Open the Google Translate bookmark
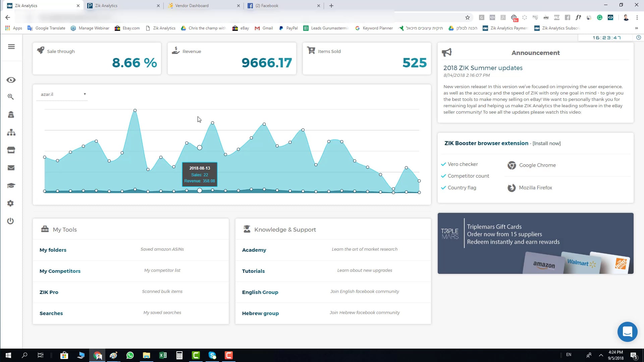This screenshot has height=362, width=644. 46,28
